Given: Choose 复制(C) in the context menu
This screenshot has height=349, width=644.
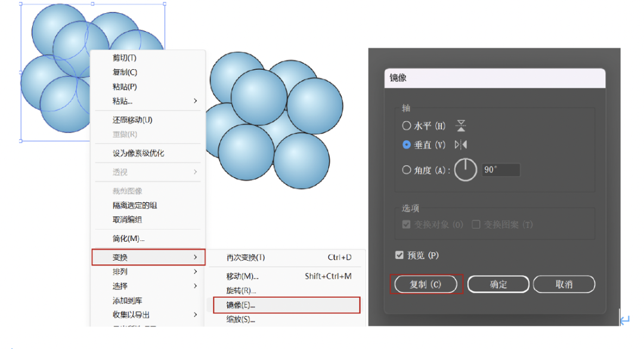Looking at the screenshot, I should point(125,72).
